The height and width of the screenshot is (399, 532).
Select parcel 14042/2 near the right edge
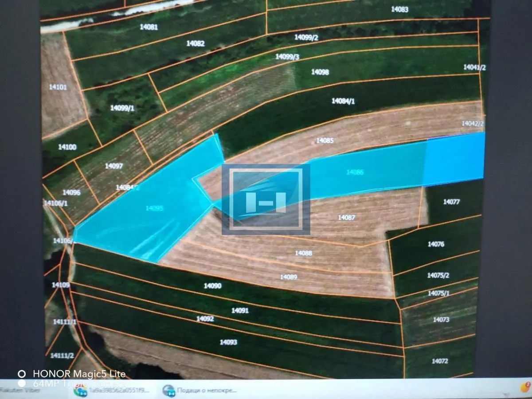[x=473, y=123]
